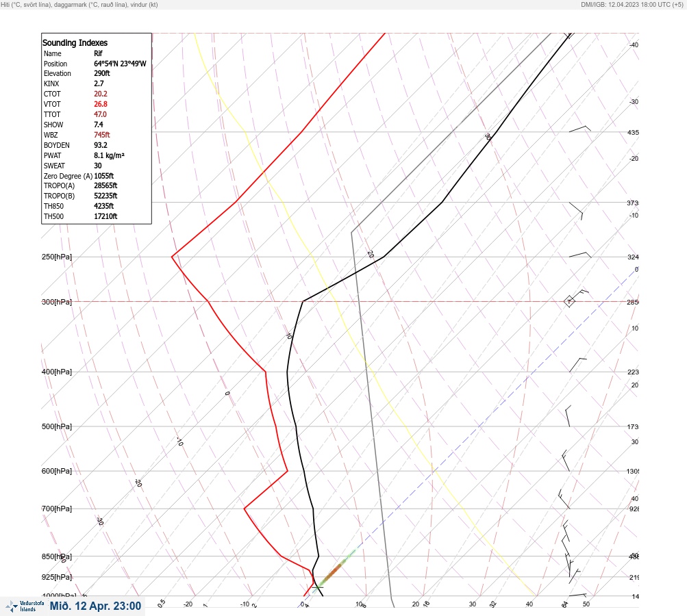Click the '850[hPa]' pressure label

pos(57,556)
